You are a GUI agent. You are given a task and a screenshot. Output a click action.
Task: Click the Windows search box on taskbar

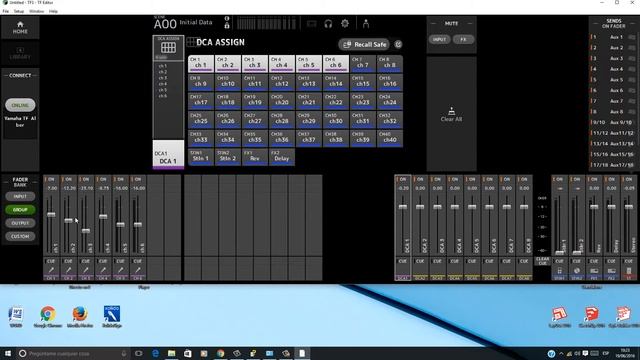click(x=73, y=353)
